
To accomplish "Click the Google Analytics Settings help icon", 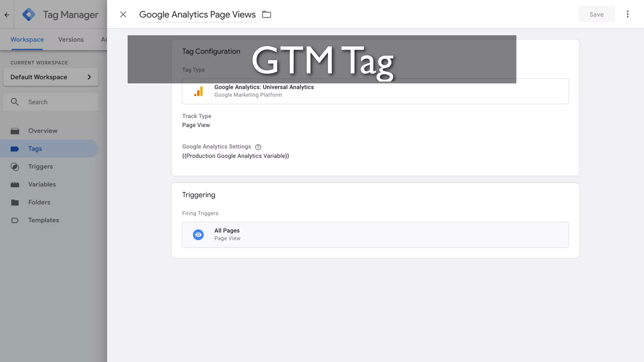I will coord(258,147).
